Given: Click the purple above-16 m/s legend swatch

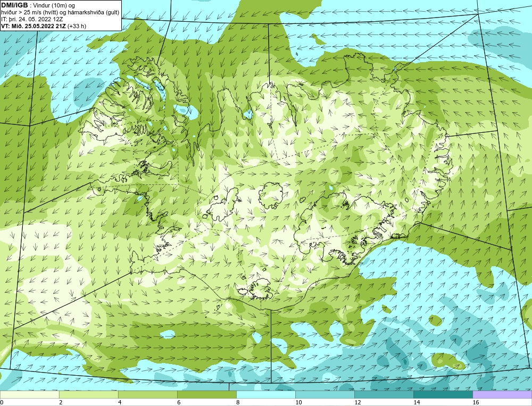Looking at the screenshot, I should [502, 395].
